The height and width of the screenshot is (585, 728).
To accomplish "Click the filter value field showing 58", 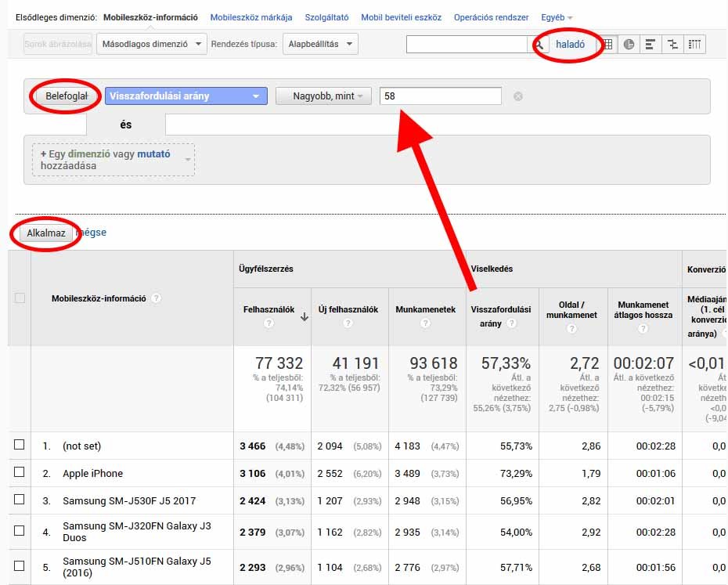I will (x=440, y=96).
